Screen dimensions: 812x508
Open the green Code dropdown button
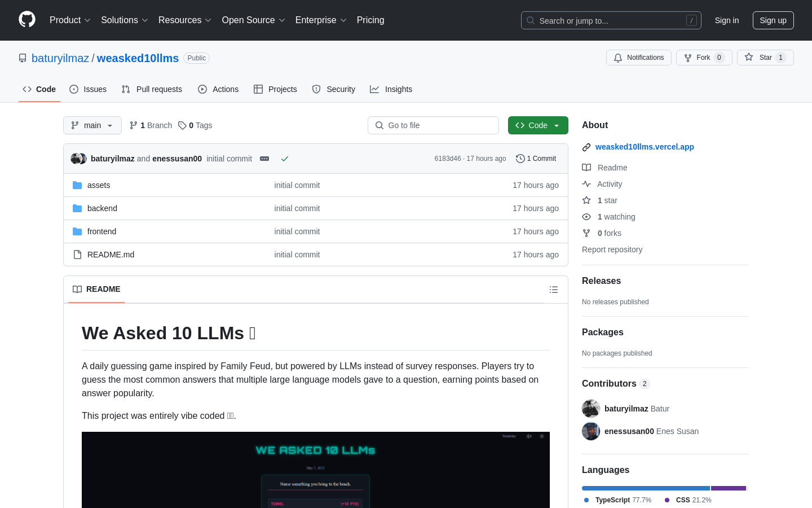point(538,125)
